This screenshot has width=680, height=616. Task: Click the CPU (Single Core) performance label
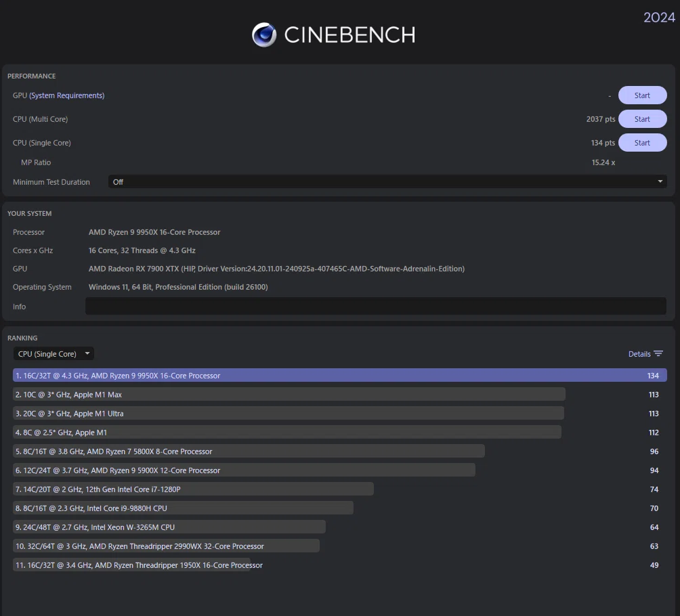point(41,143)
